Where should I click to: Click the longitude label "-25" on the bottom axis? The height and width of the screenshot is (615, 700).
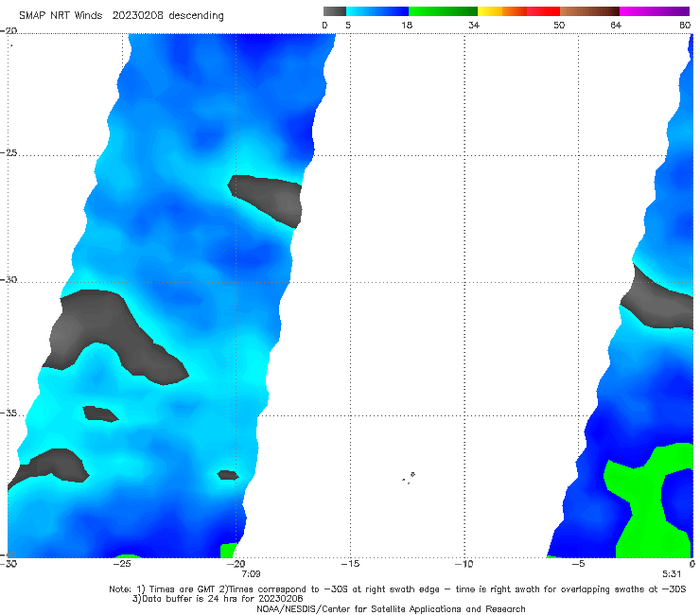coord(122,564)
